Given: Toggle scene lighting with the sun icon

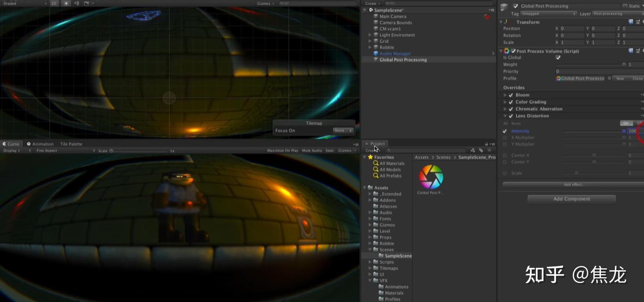Looking at the screenshot, I should (x=65, y=3).
